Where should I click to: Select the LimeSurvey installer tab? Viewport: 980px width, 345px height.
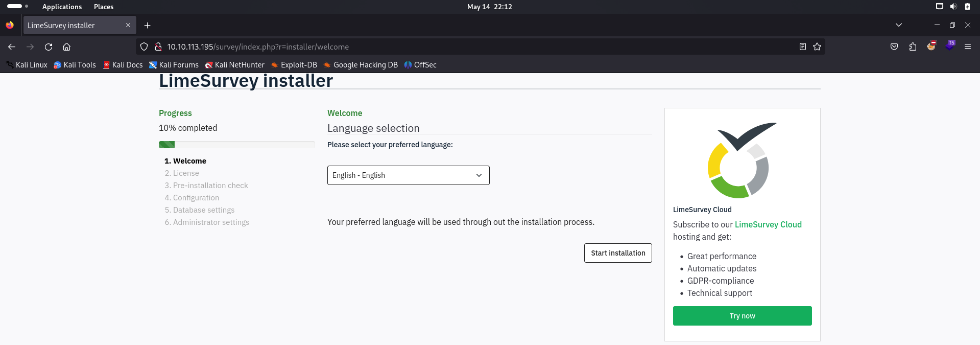click(80, 25)
